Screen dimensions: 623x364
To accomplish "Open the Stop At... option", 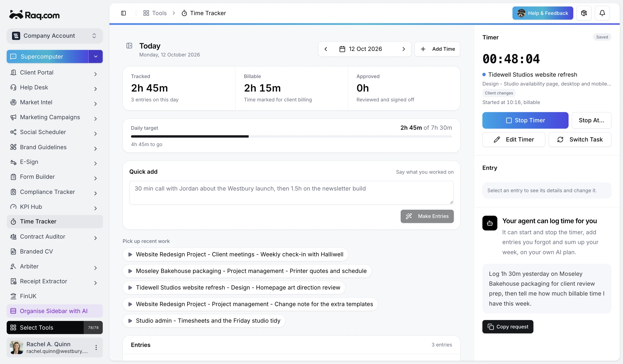I will pos(591,120).
